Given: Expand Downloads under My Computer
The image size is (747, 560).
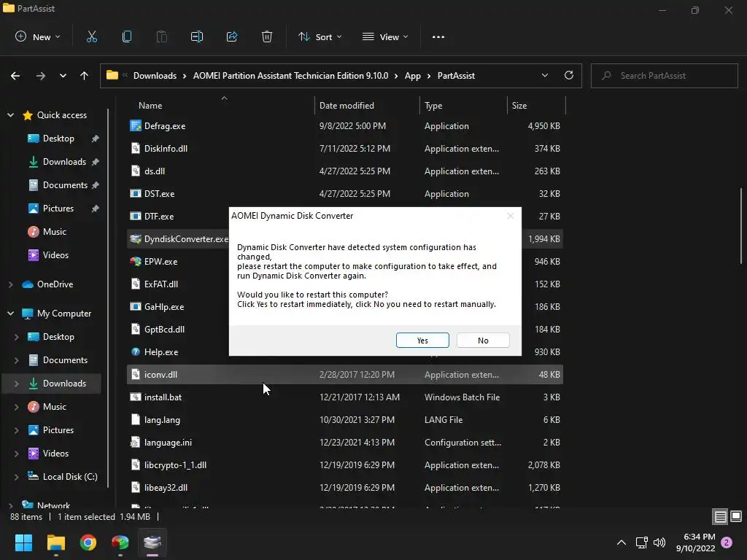Looking at the screenshot, I should tap(17, 384).
